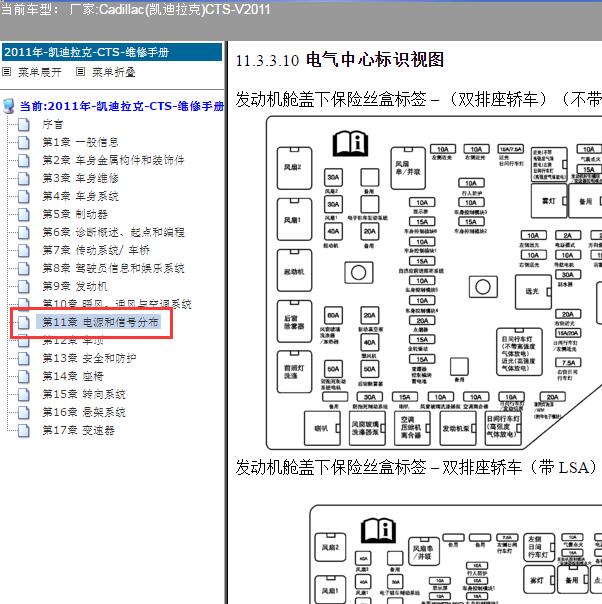
Task: Select the root node 当前:2011年-凯迪拉克-CTS-维修手册
Action: 122,106
